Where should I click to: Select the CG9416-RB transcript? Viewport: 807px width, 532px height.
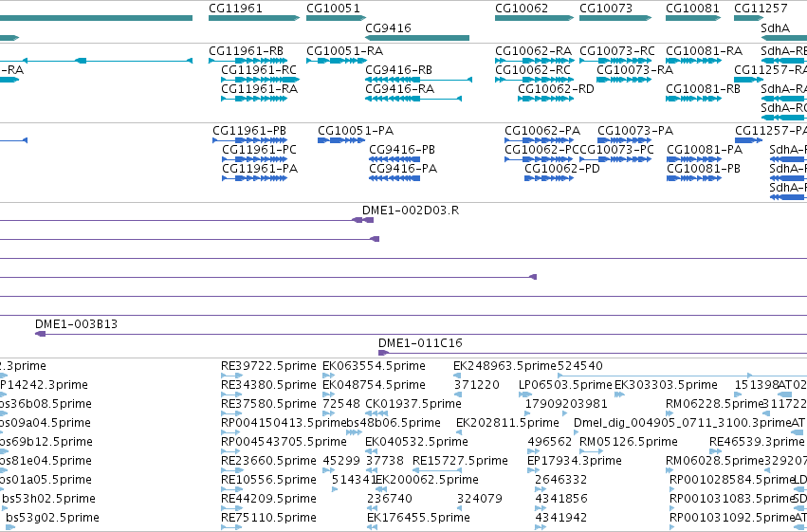[x=418, y=80]
